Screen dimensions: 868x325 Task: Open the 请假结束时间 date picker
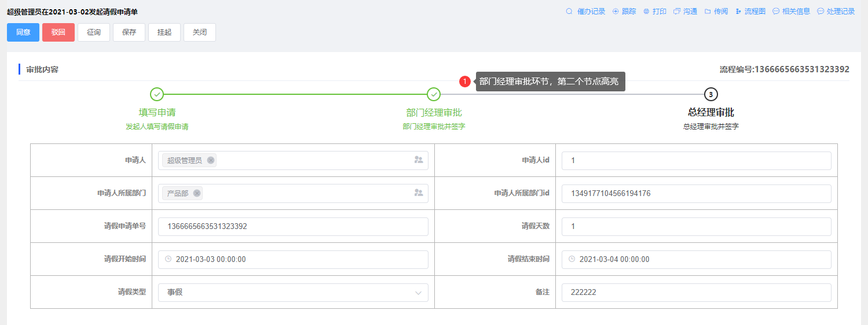coord(697,260)
